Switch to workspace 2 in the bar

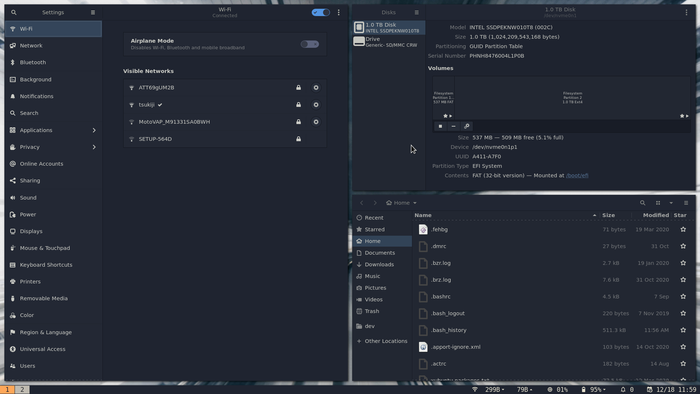[22, 390]
